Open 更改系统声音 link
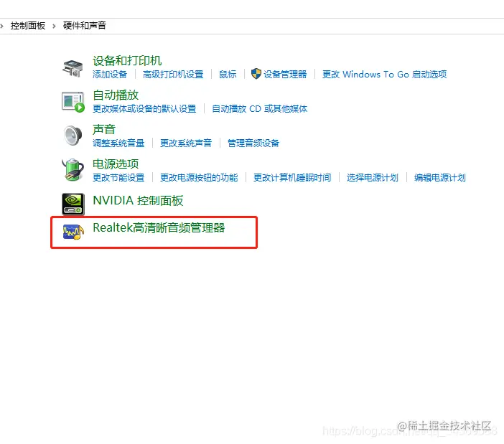The height and width of the screenshot is (444, 504). click(186, 143)
